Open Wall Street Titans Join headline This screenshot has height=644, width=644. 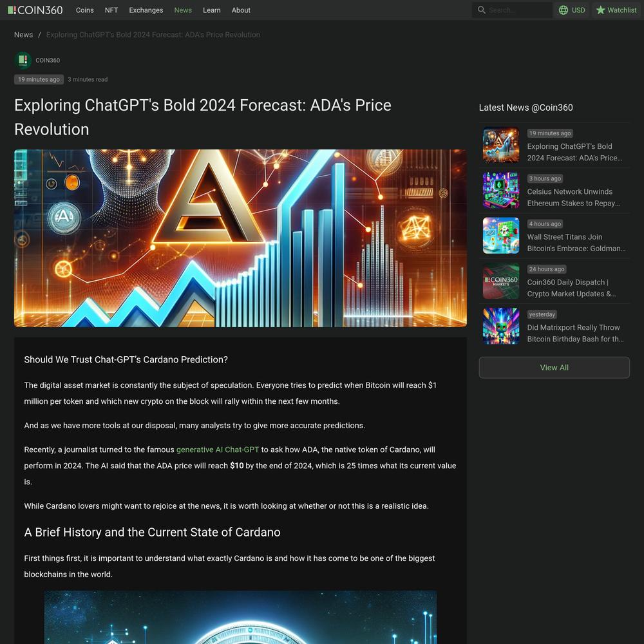click(x=576, y=243)
